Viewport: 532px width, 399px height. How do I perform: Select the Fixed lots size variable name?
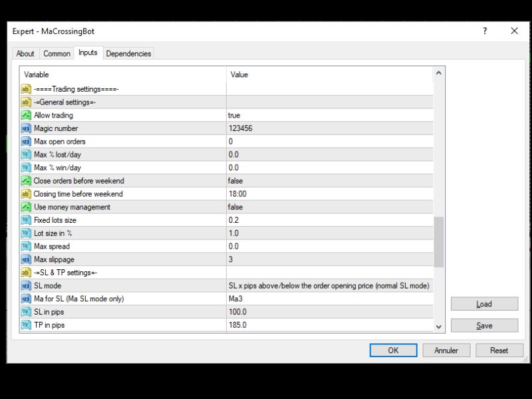point(55,220)
